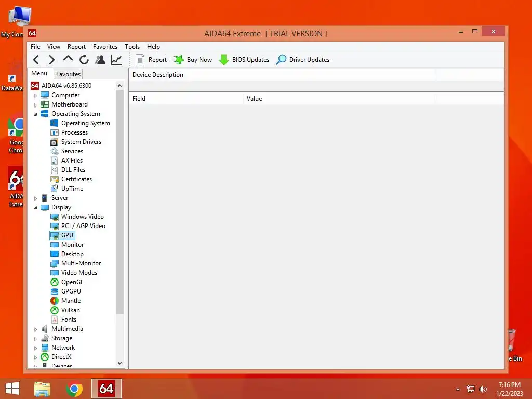The height and width of the screenshot is (399, 532).
Task: Select the AIDA64 v6.85.6300 root item
Action: [x=61, y=86]
